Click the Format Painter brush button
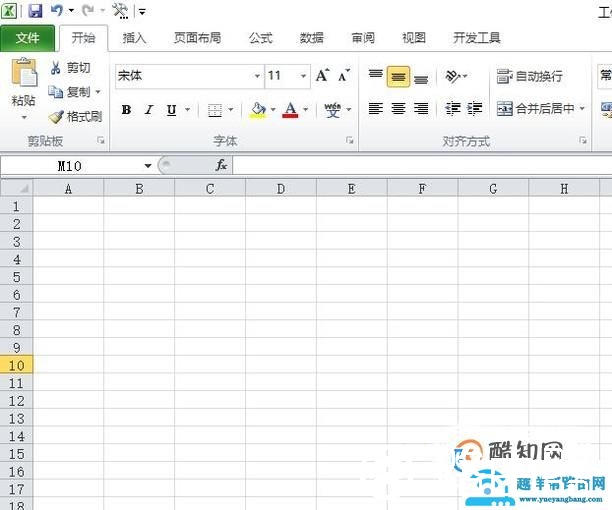 point(75,116)
